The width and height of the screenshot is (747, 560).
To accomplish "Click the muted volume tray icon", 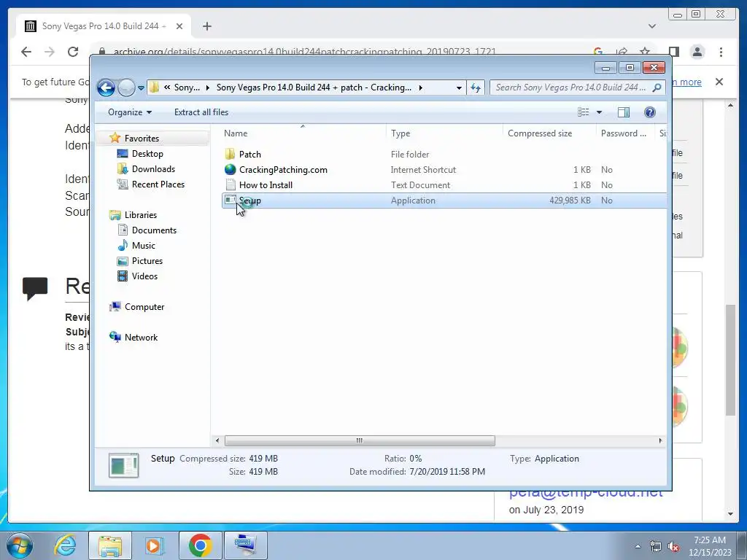I will [673, 547].
